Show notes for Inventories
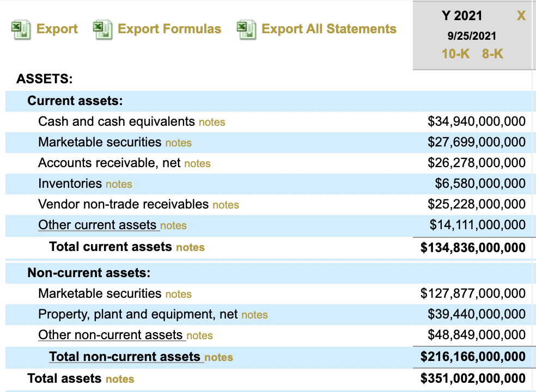The width and height of the screenshot is (536, 392). click(x=119, y=184)
